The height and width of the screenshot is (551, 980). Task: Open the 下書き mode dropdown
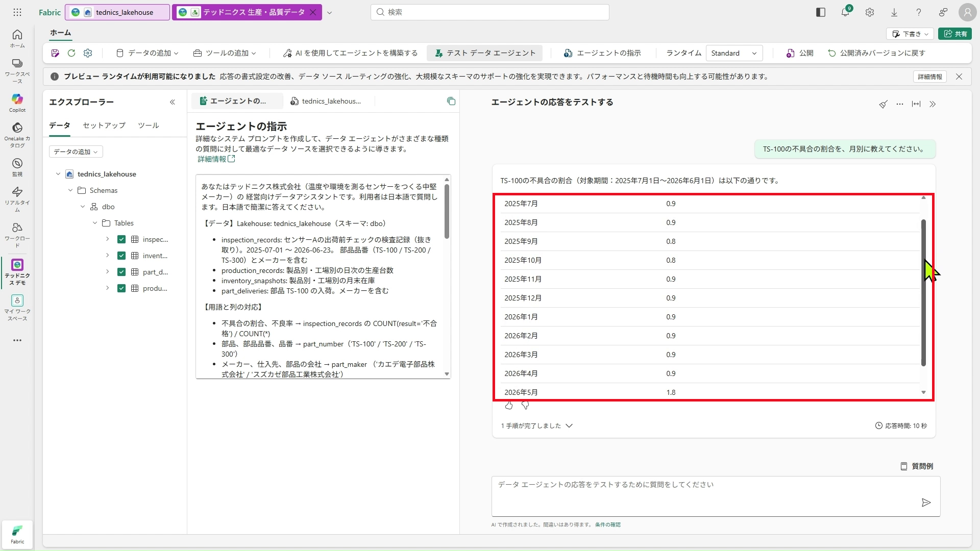coord(911,34)
